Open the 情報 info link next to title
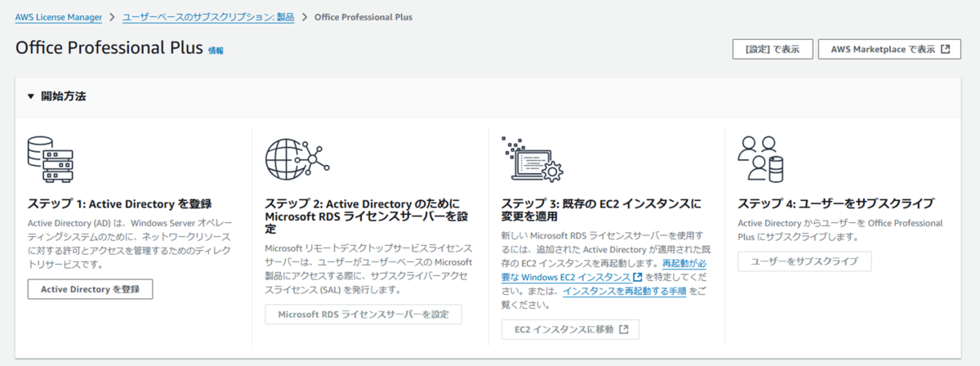Viewport: 980px width, 366px height. coord(216,51)
